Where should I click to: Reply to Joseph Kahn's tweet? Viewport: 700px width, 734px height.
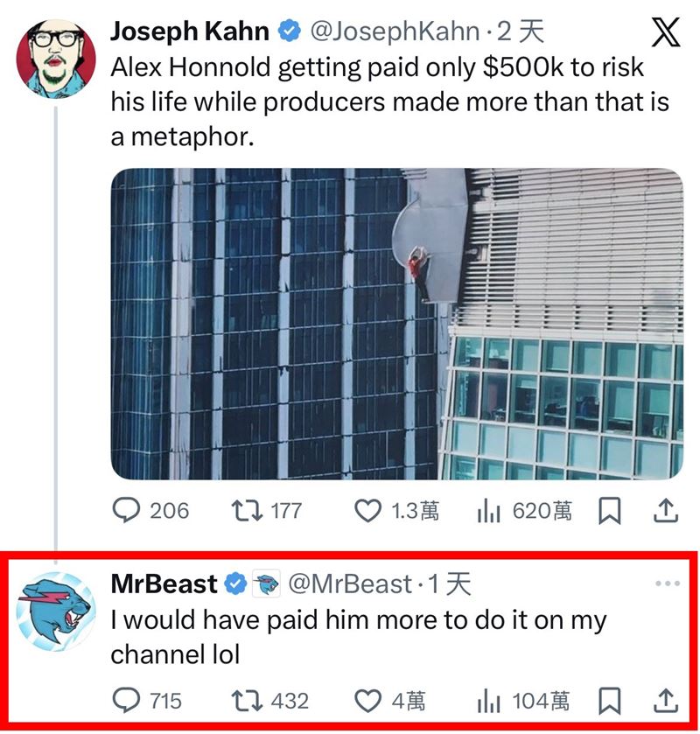126,511
